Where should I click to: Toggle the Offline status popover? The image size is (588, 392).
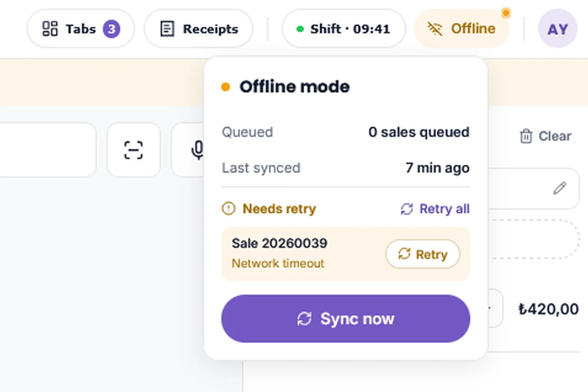[x=462, y=29]
